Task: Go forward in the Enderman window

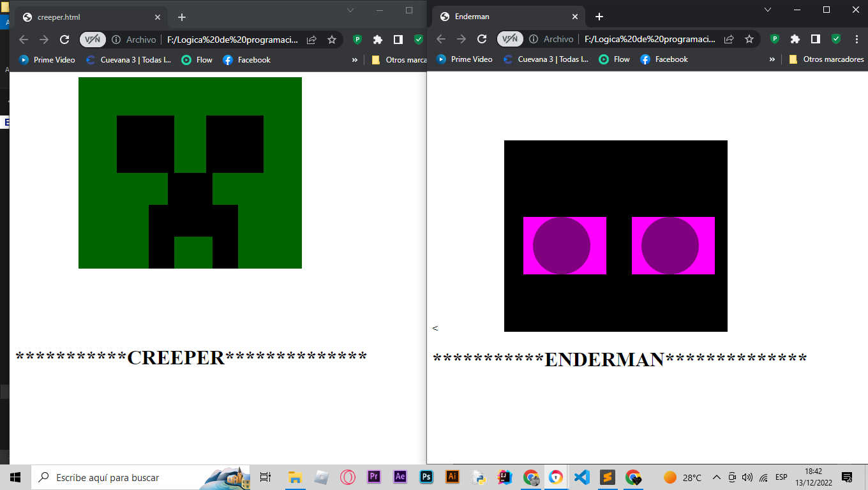Action: pos(461,40)
